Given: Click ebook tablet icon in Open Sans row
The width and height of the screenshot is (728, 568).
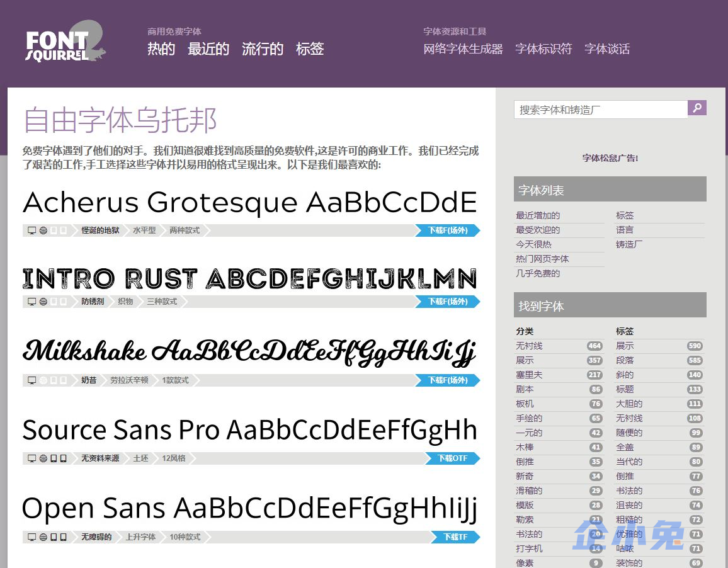Looking at the screenshot, I should [54, 537].
